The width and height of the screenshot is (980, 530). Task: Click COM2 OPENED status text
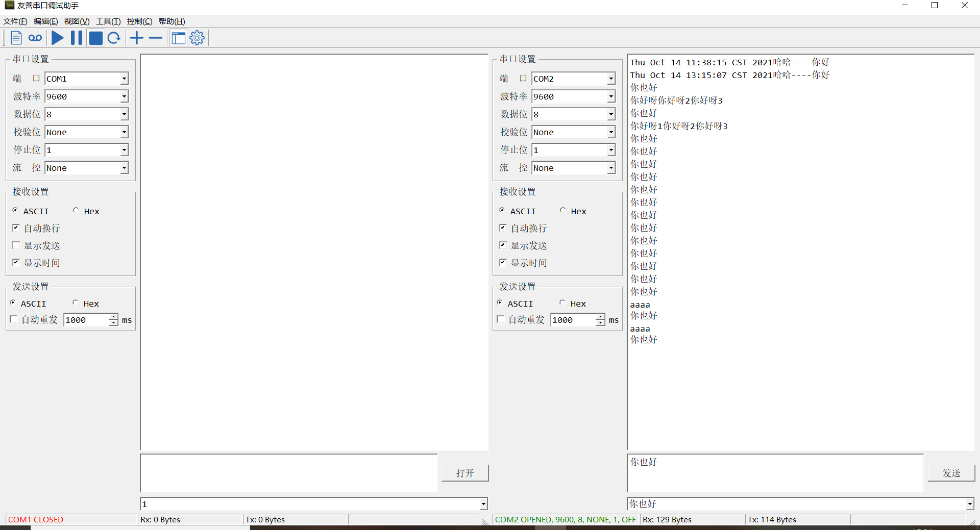(565, 519)
